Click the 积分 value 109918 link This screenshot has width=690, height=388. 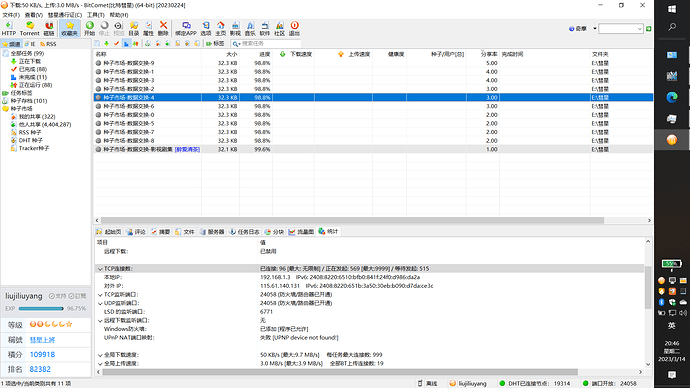[42, 355]
